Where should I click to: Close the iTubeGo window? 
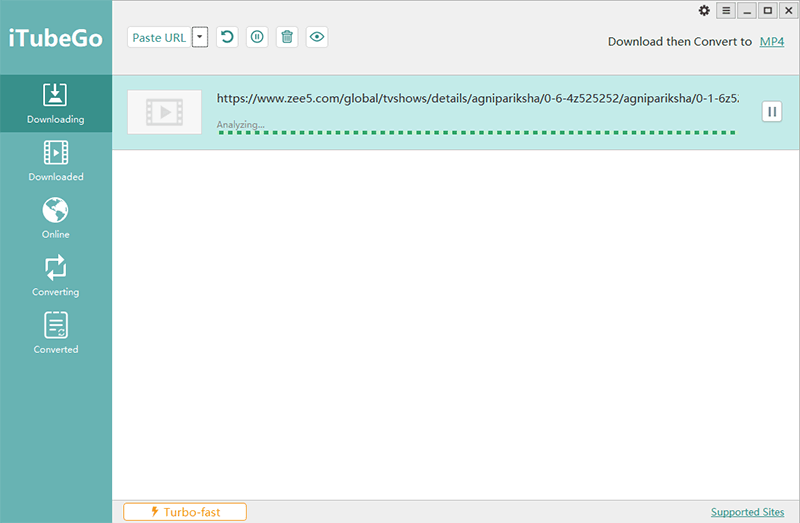pyautogui.click(x=788, y=10)
